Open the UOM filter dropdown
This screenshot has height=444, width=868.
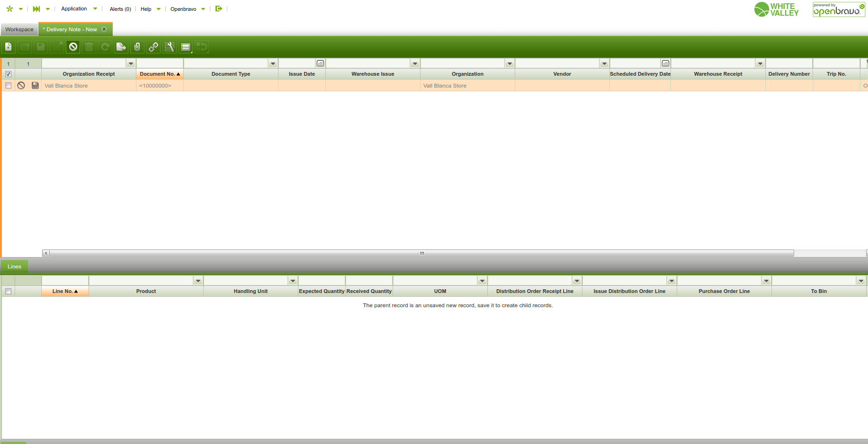[x=483, y=281]
